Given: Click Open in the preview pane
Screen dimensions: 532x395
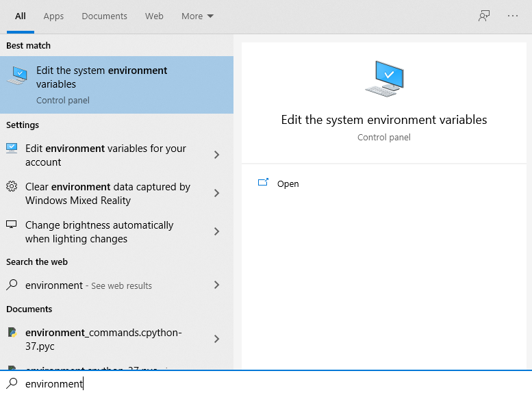Looking at the screenshot, I should pos(288,184).
